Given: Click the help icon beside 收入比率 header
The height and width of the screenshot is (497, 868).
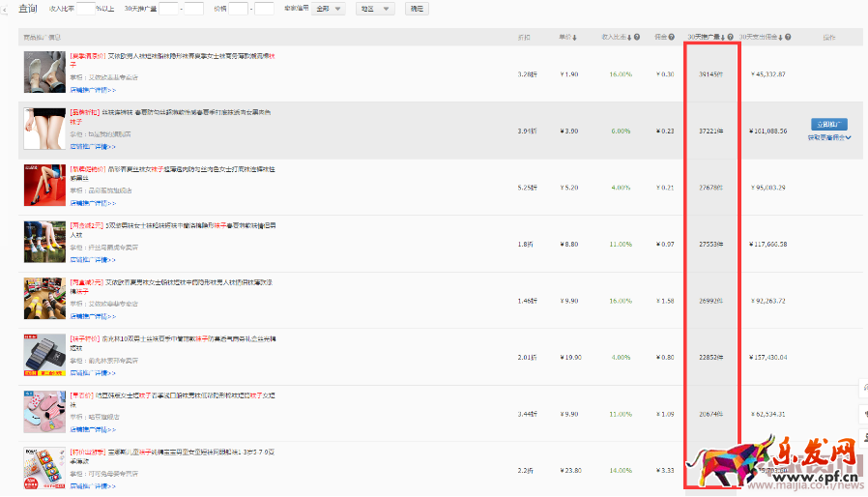Looking at the screenshot, I should [638, 38].
